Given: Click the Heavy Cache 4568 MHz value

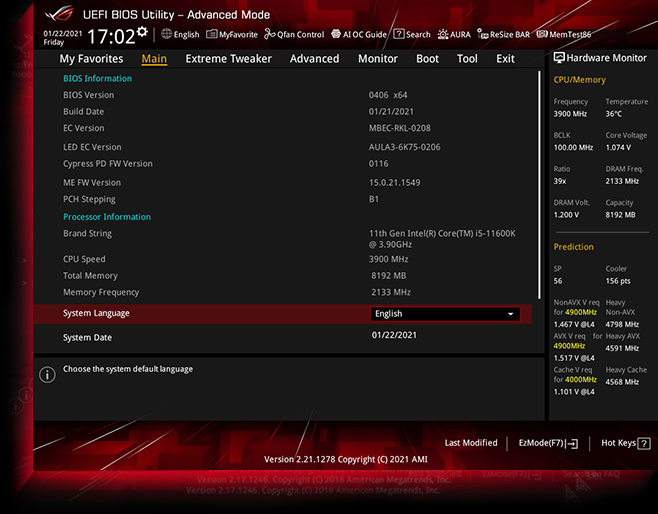Looking at the screenshot, I should coord(622,382).
